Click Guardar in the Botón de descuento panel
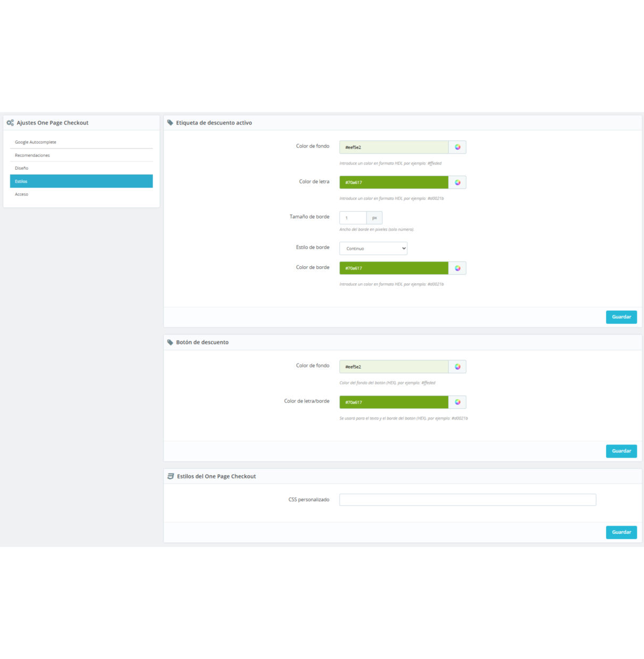644x659 pixels. pos(621,451)
